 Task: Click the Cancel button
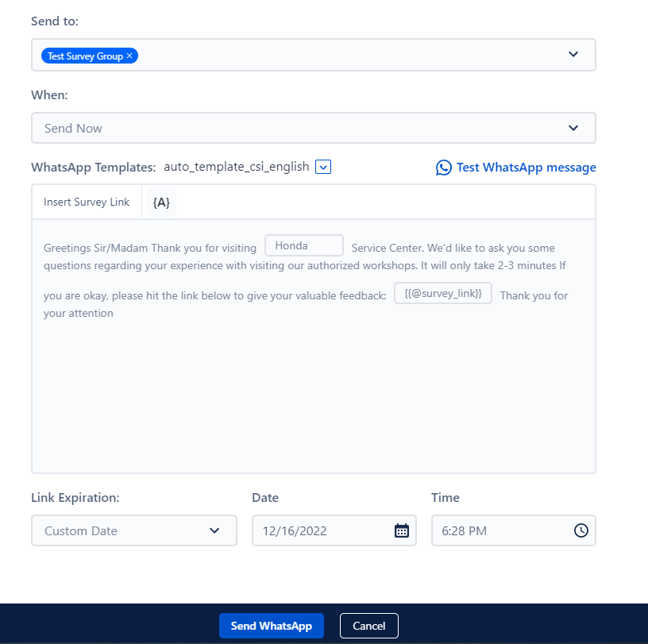(368, 626)
